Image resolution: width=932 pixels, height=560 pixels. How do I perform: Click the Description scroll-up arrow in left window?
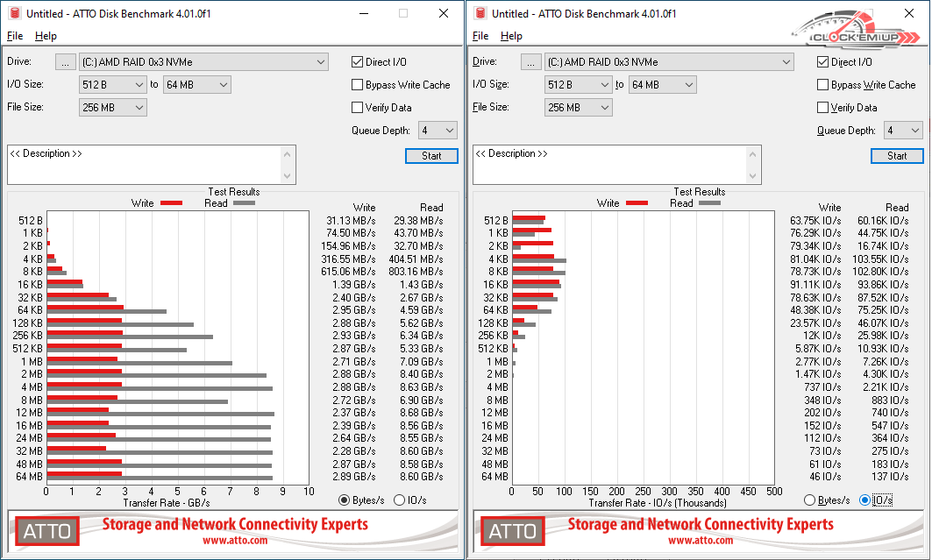[288, 153]
